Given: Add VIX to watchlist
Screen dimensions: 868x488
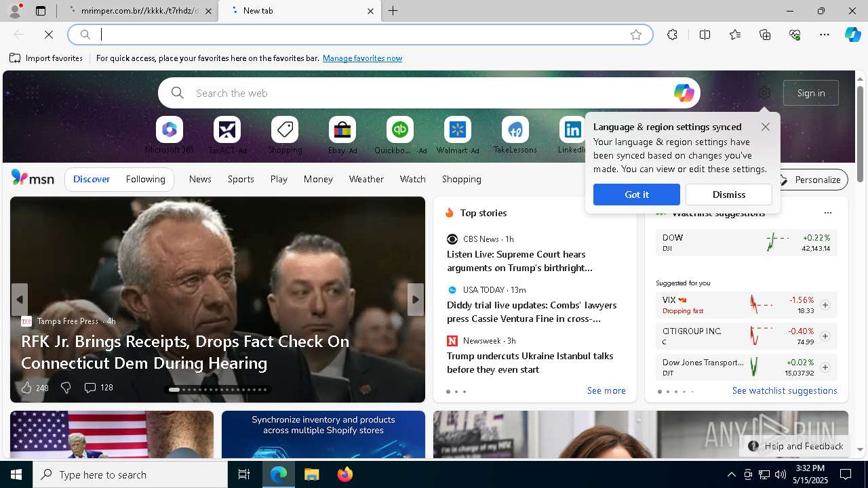Looking at the screenshot, I should click(x=825, y=305).
